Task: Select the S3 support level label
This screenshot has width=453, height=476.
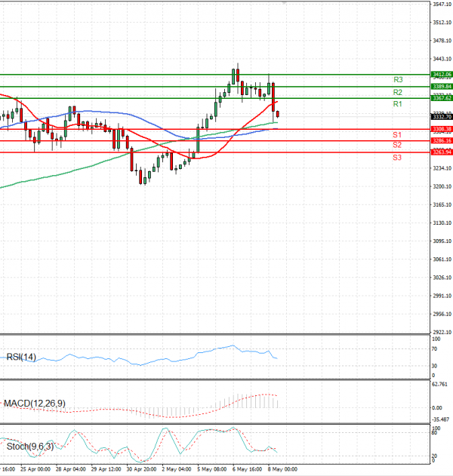Action: [x=396, y=157]
